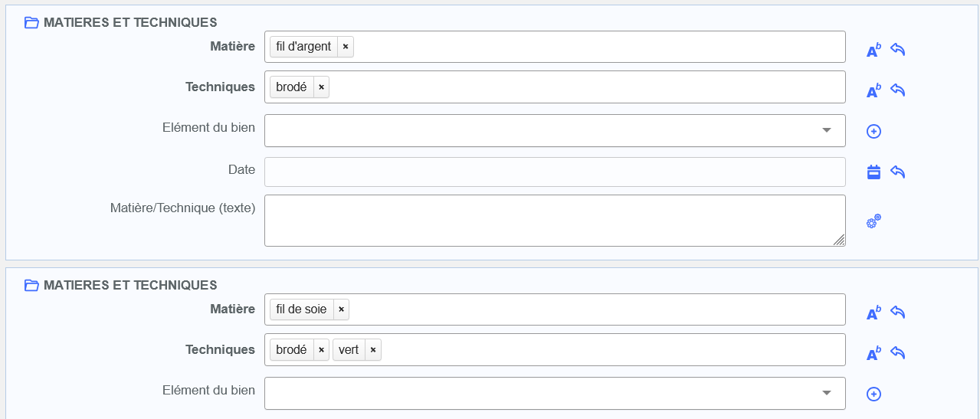Collapse the first MATIERES ET TECHNIQUES folder section
980x419 pixels.
[31, 23]
